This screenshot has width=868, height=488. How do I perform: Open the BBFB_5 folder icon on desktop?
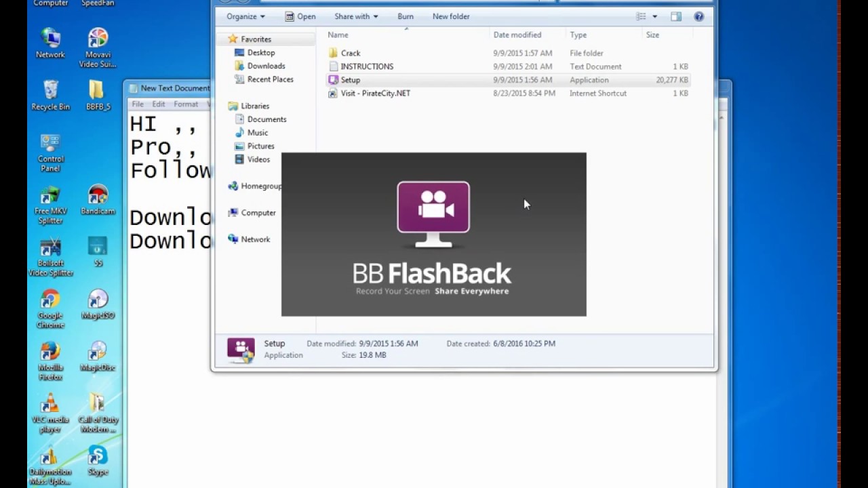(x=98, y=96)
